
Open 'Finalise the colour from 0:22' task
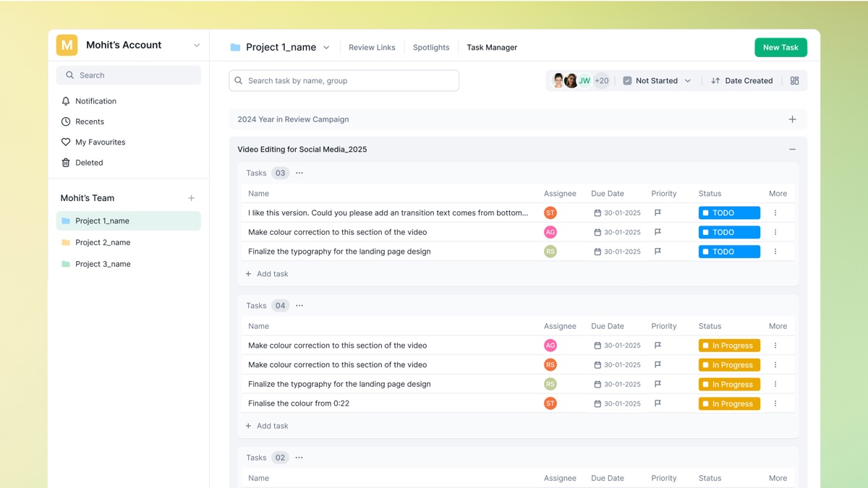[x=299, y=403]
